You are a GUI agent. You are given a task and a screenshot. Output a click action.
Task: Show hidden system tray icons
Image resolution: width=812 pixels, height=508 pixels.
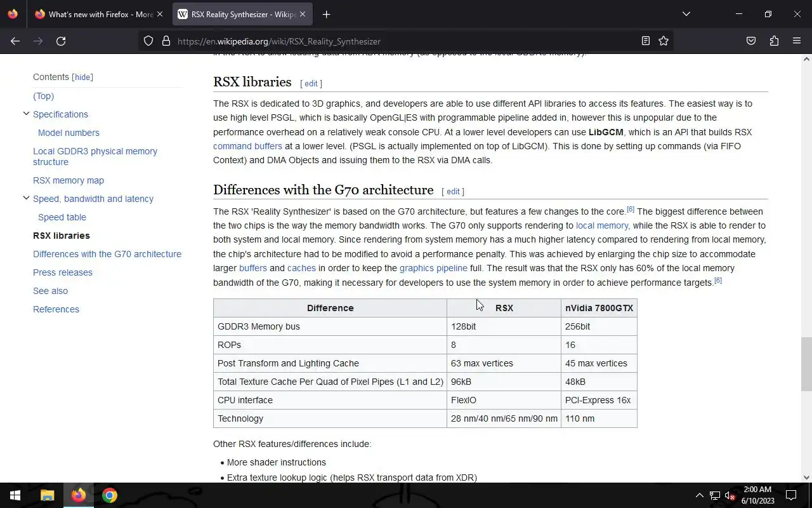(x=700, y=495)
